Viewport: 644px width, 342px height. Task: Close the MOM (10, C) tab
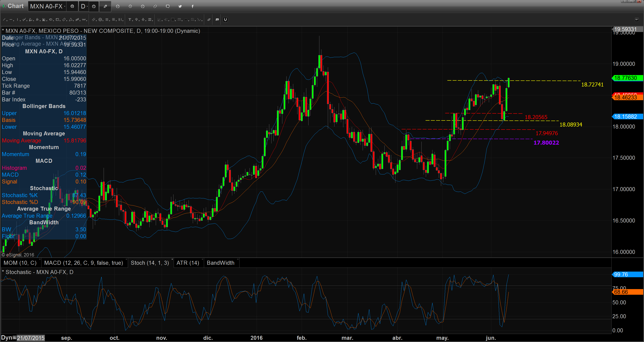click(x=40, y=260)
